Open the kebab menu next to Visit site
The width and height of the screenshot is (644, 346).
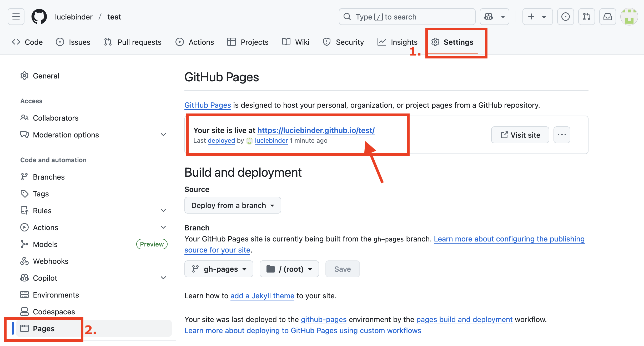(562, 135)
